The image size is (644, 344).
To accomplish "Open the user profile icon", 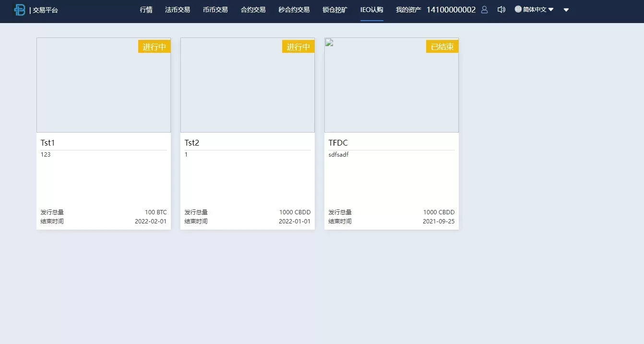I will 484,10.
